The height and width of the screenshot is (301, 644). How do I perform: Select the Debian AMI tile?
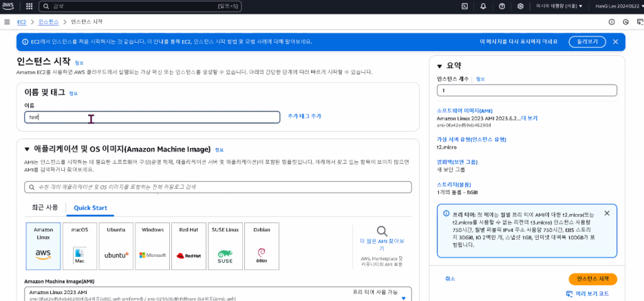click(x=261, y=247)
